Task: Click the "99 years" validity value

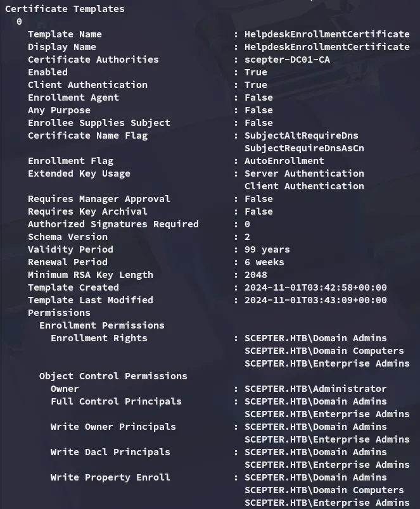Action: click(x=267, y=249)
